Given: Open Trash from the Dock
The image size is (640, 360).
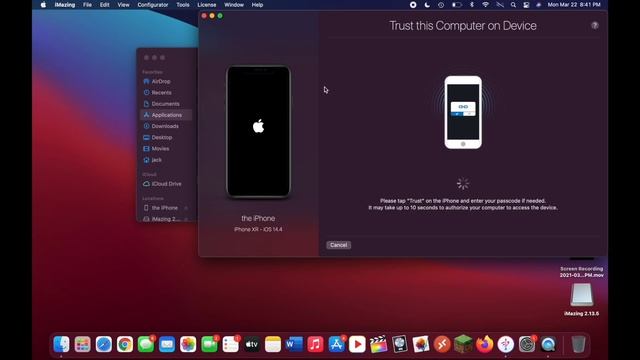Looking at the screenshot, I should (x=578, y=344).
